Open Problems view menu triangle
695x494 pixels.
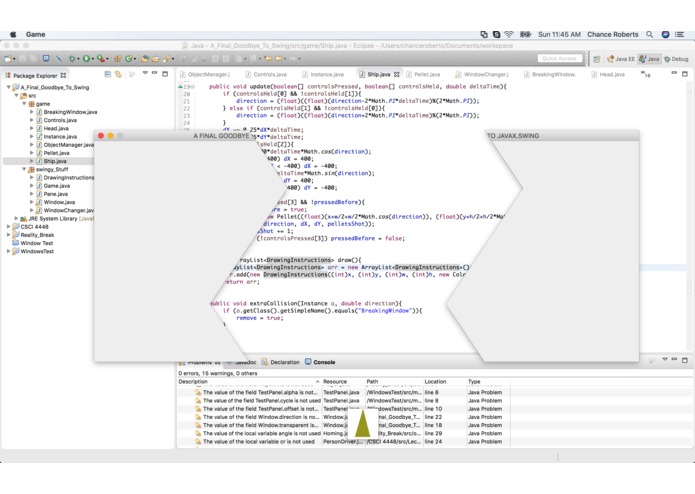(x=664, y=359)
